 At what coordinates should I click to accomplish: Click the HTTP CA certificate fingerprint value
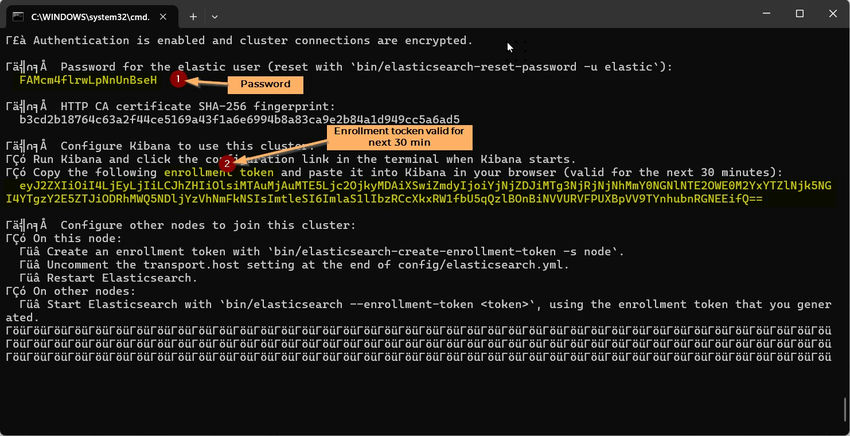click(x=240, y=119)
